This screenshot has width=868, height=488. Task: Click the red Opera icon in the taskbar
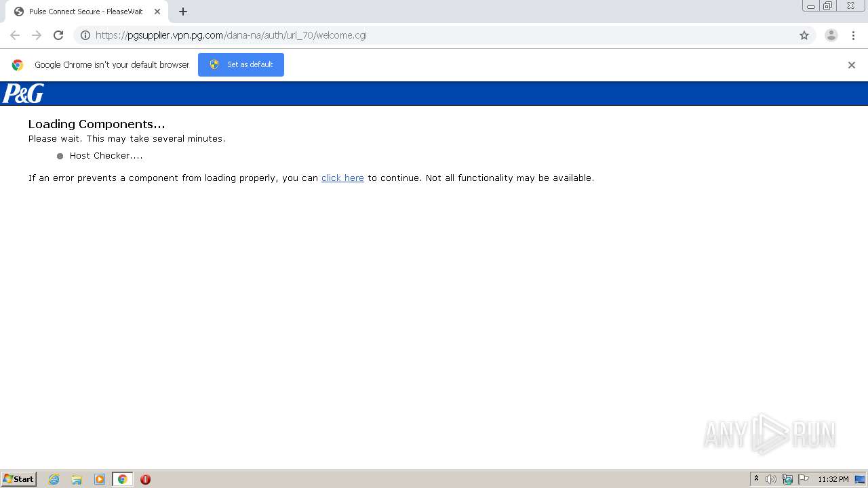(145, 479)
